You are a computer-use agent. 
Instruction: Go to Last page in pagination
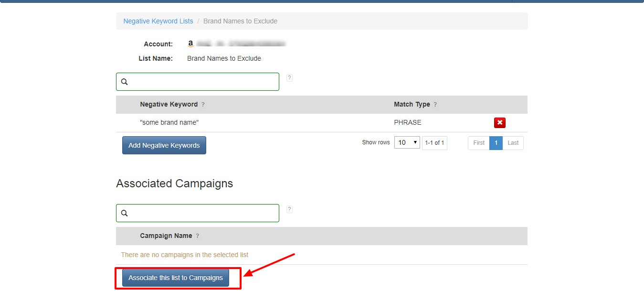point(513,143)
